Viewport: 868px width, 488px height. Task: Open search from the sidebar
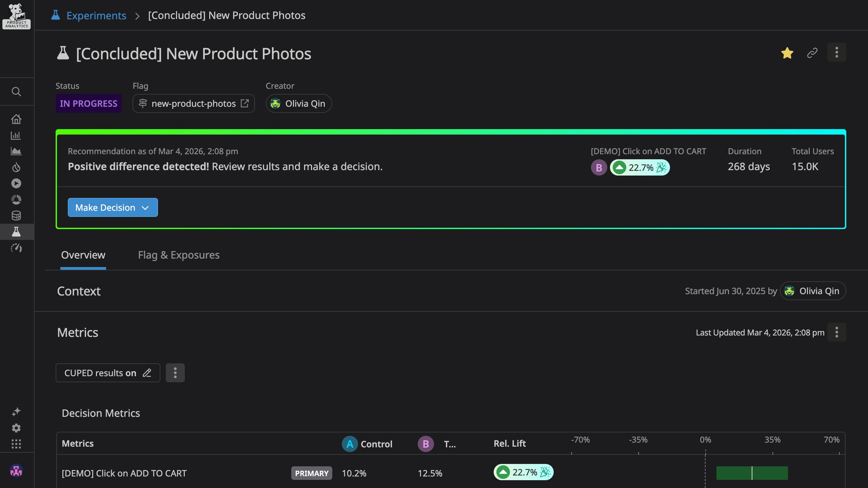point(16,91)
